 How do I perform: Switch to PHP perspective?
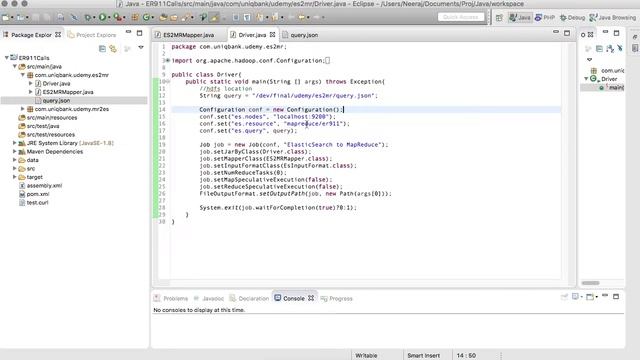[545, 18]
